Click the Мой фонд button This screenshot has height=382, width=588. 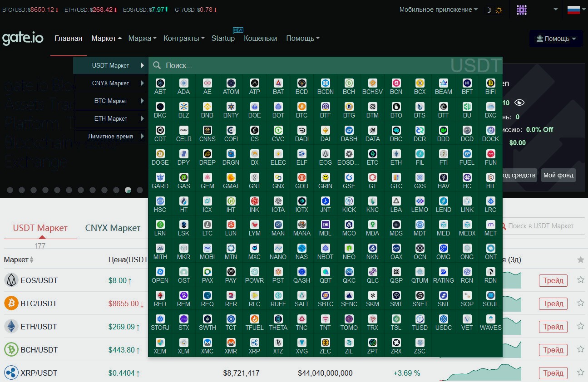[x=558, y=175]
